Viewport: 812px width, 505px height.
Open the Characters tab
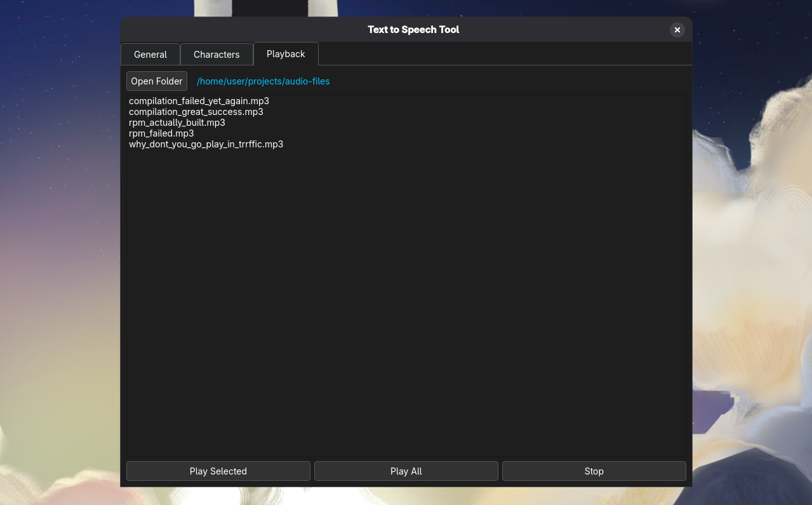click(x=216, y=55)
